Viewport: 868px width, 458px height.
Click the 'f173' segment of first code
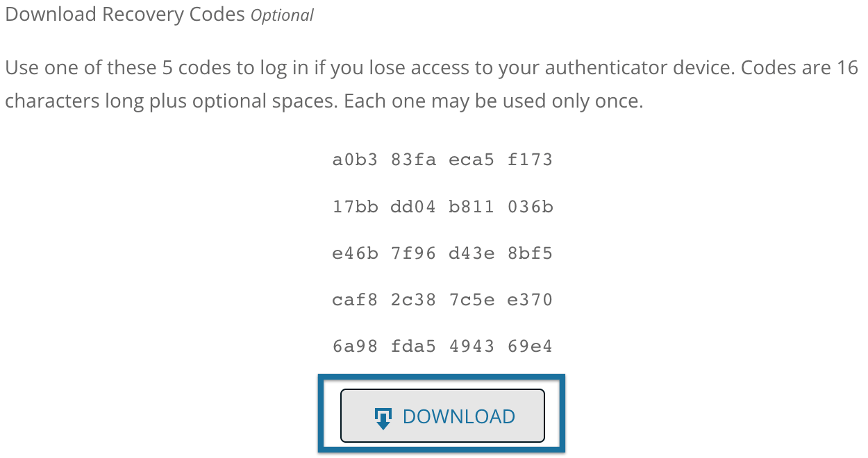pyautogui.click(x=530, y=160)
